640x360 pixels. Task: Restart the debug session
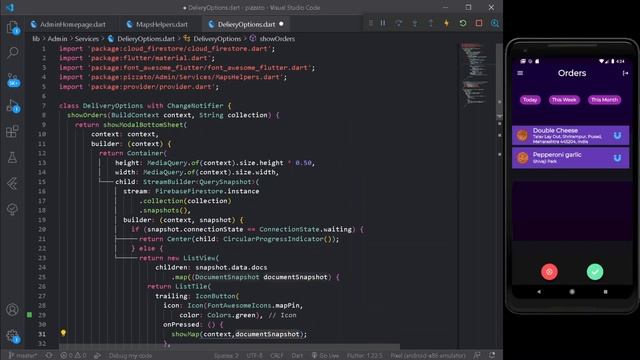(462, 23)
